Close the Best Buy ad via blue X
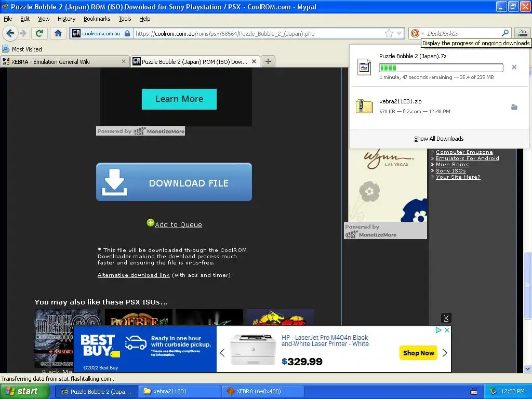532x399 pixels. (x=447, y=330)
